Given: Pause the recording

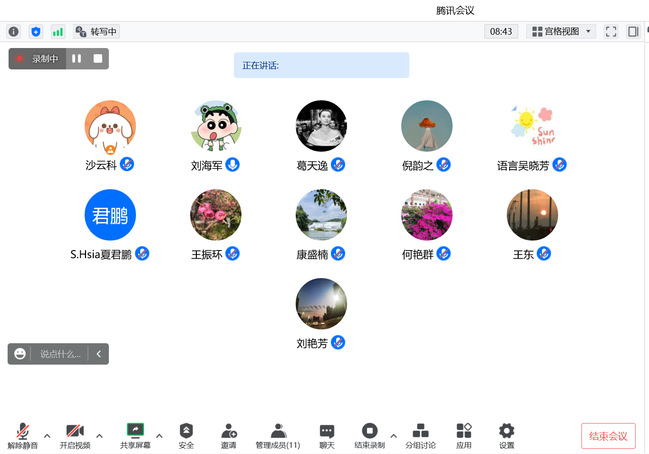Looking at the screenshot, I should tap(77, 59).
